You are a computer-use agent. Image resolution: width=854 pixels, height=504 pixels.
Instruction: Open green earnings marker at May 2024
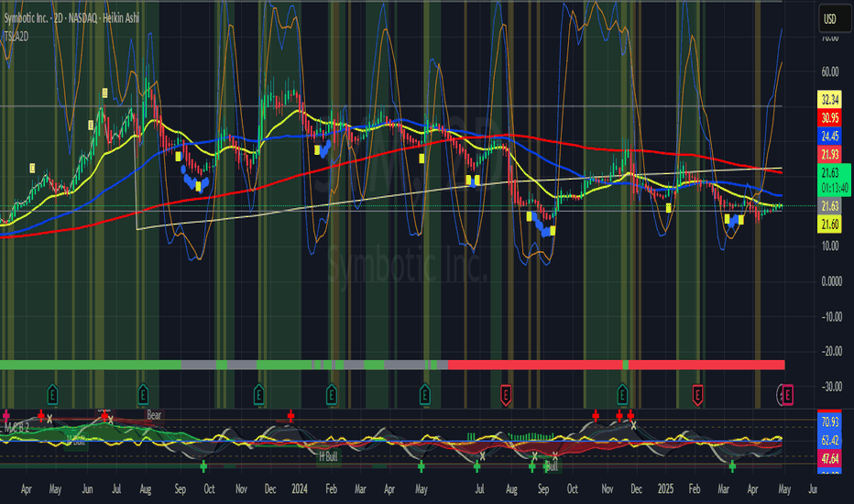(x=425, y=393)
